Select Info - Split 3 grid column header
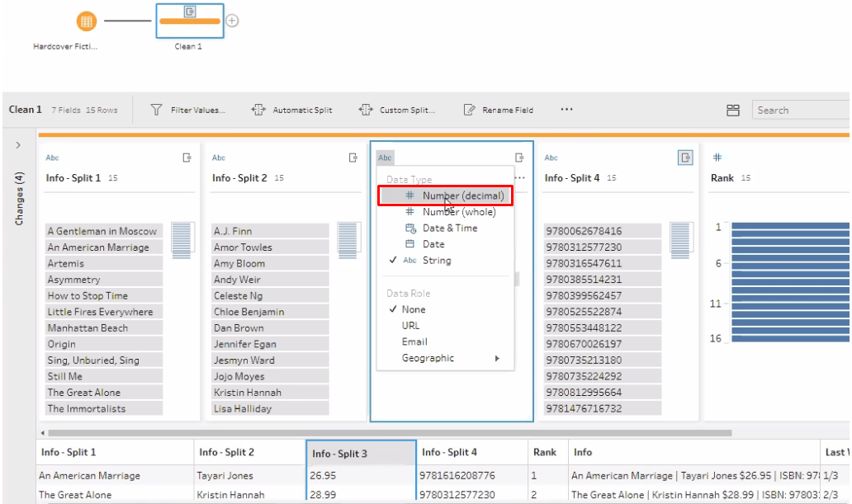This screenshot has height=504, width=852. point(362,453)
